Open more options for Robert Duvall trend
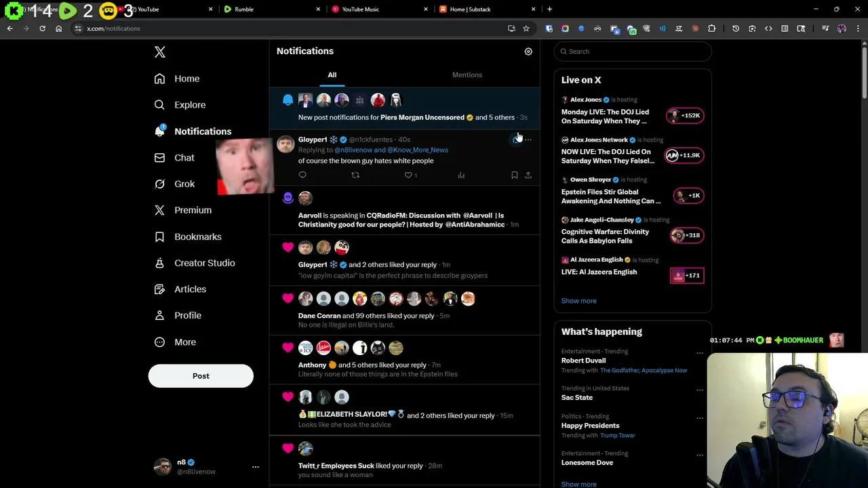This screenshot has height=488, width=868. click(x=700, y=353)
